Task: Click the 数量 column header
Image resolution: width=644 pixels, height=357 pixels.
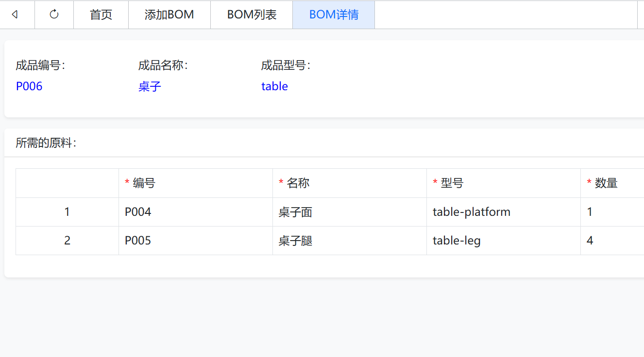Action: (612, 183)
